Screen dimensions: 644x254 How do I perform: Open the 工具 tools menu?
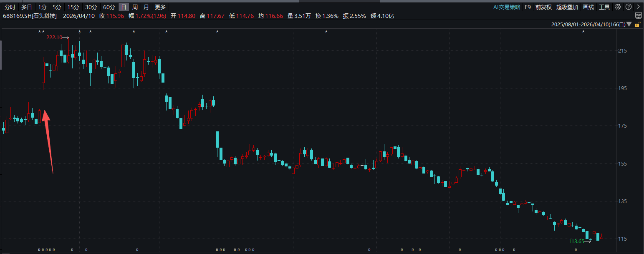[604, 7]
